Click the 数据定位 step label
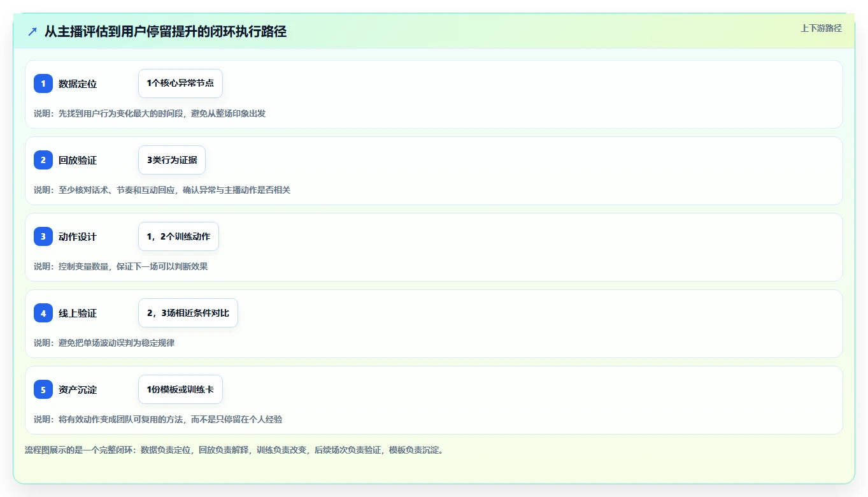868x497 pixels. point(78,83)
